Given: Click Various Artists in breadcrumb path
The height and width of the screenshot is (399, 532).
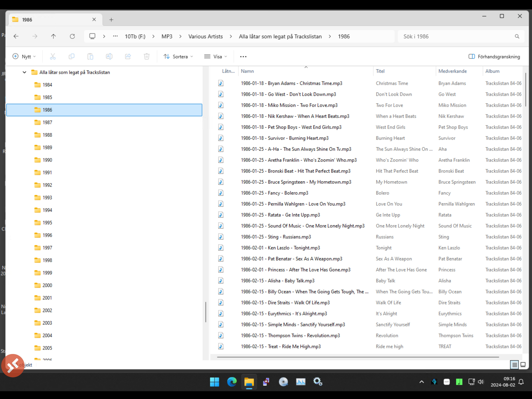Looking at the screenshot, I should click(x=205, y=36).
